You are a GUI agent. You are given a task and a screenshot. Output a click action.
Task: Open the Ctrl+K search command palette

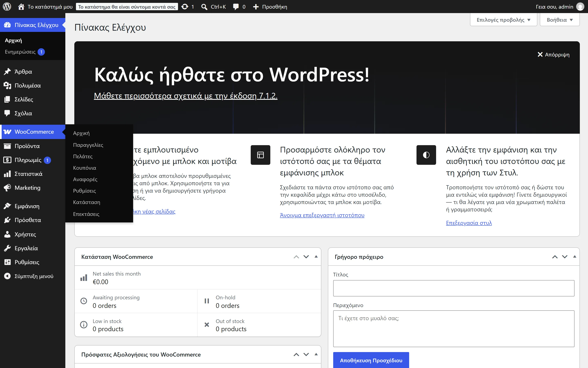coord(214,7)
